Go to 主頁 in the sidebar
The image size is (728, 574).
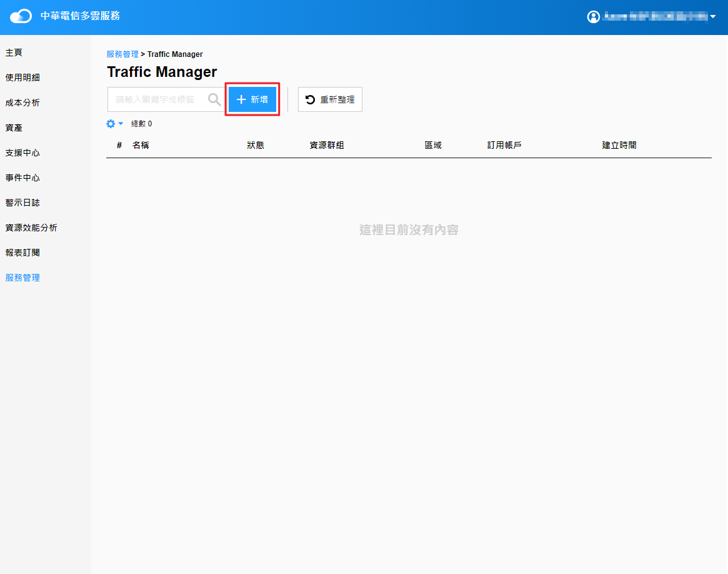(14, 53)
